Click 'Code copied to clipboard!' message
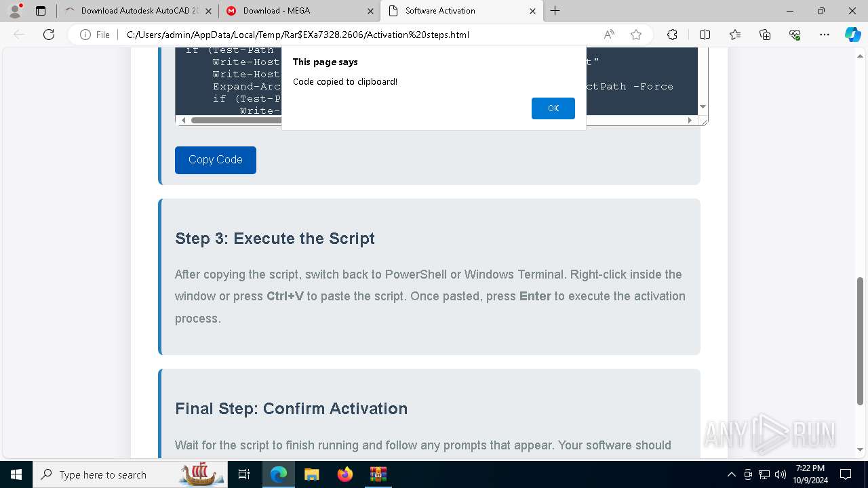868x488 pixels. (x=345, y=81)
